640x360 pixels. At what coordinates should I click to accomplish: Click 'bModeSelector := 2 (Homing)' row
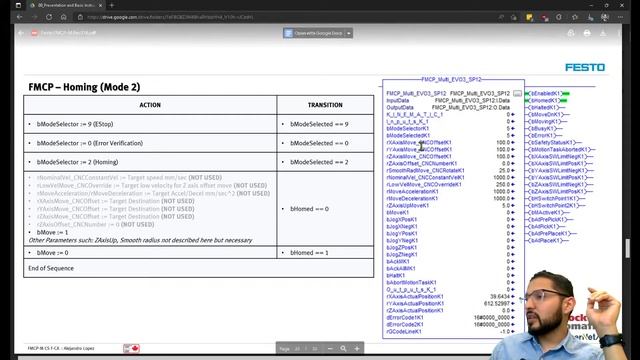click(x=150, y=162)
